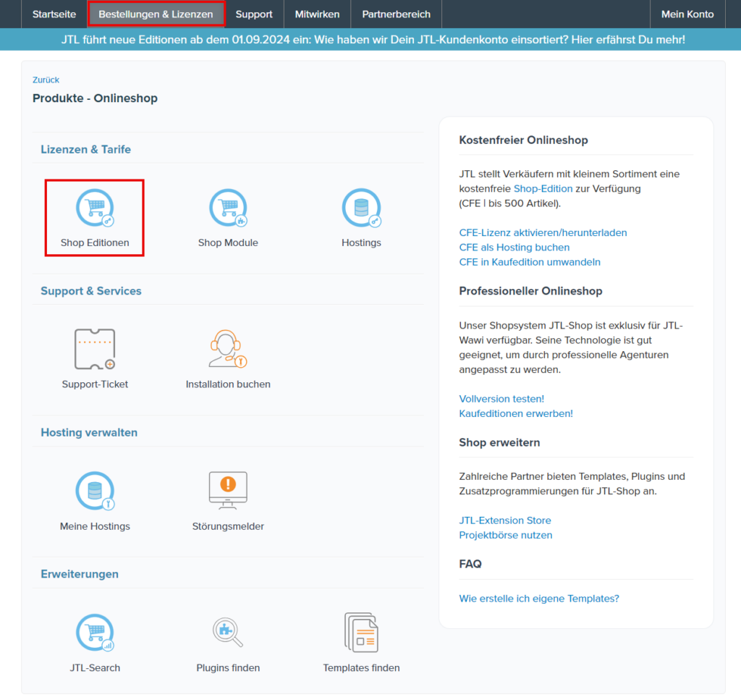
Task: Click the blue JTL Editionen announcement banner
Action: tap(373, 39)
